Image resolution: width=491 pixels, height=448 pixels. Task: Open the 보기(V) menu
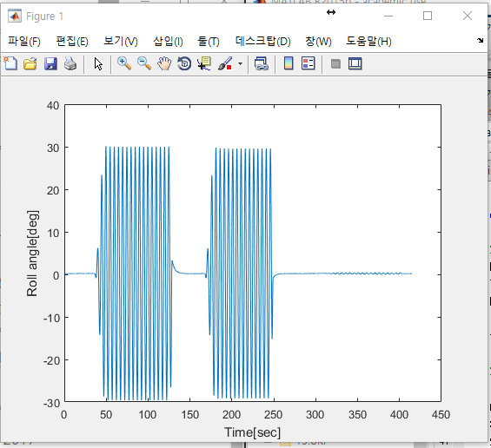[121, 42]
